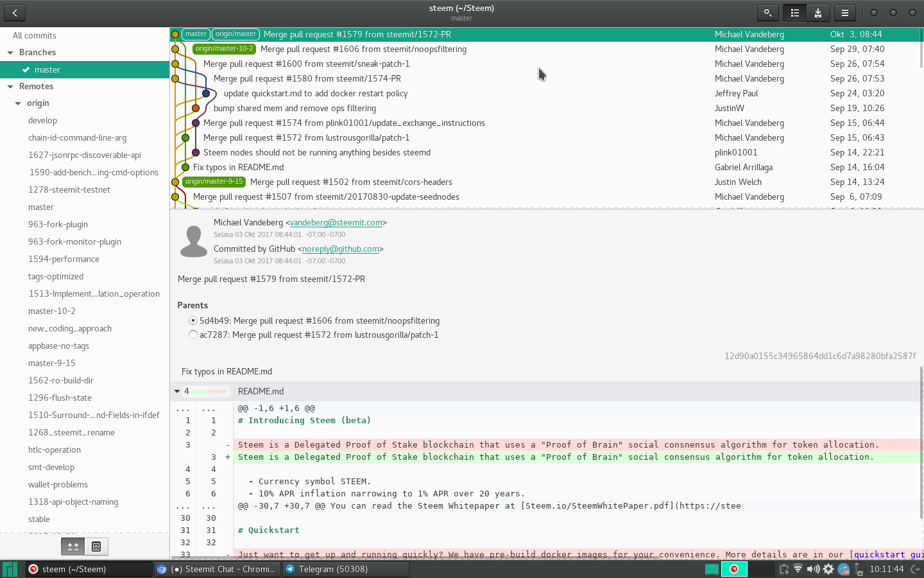This screenshot has height=578, width=924.
Task: Select the origin develop branch
Action: [x=85, y=120]
